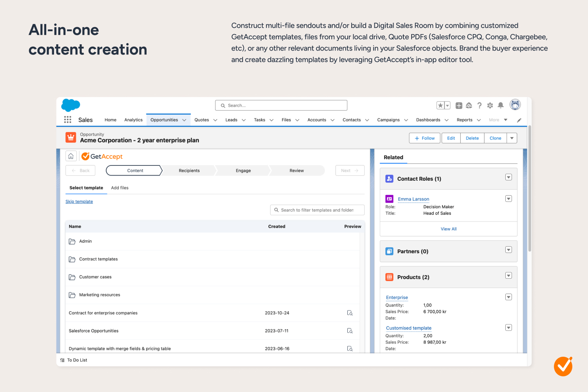Image resolution: width=588 pixels, height=392 pixels.
Task: Click the user avatar profile icon
Action: 515,105
